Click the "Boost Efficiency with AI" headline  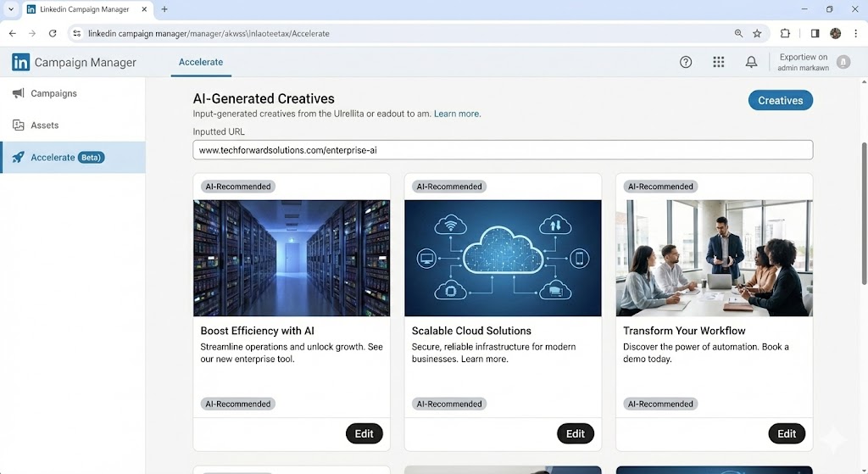point(258,331)
